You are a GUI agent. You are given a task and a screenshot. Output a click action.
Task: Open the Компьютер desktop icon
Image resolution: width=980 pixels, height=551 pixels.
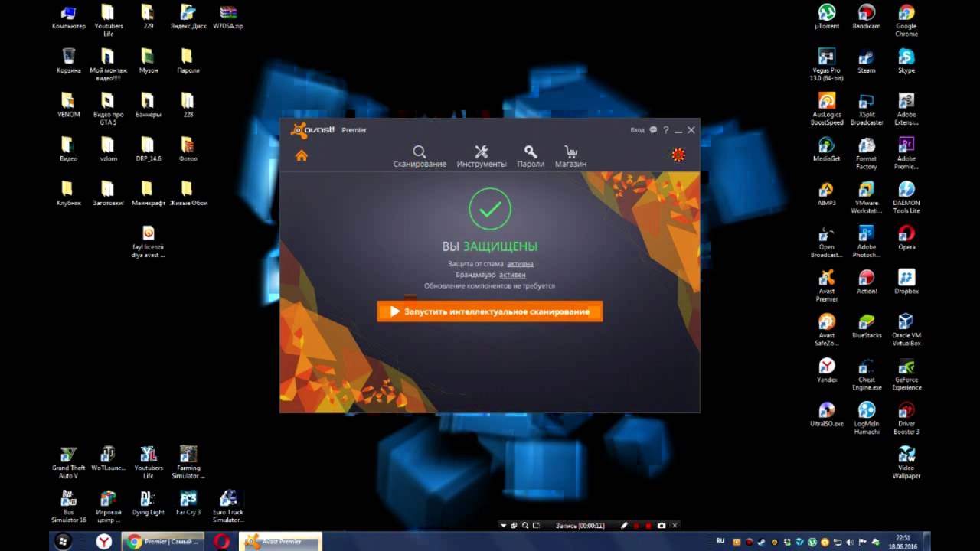pyautogui.click(x=68, y=17)
